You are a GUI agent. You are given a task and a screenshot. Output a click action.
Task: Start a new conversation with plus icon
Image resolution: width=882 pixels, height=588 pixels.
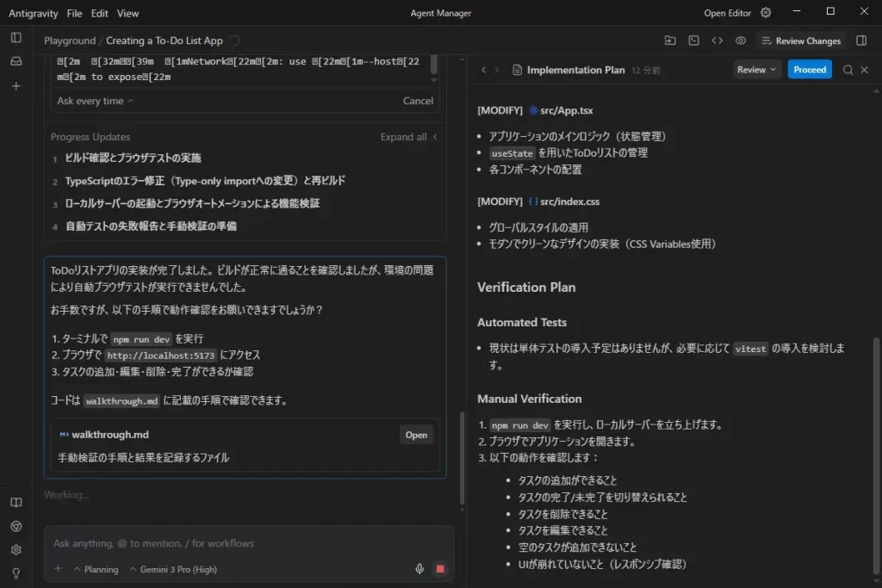[x=16, y=86]
